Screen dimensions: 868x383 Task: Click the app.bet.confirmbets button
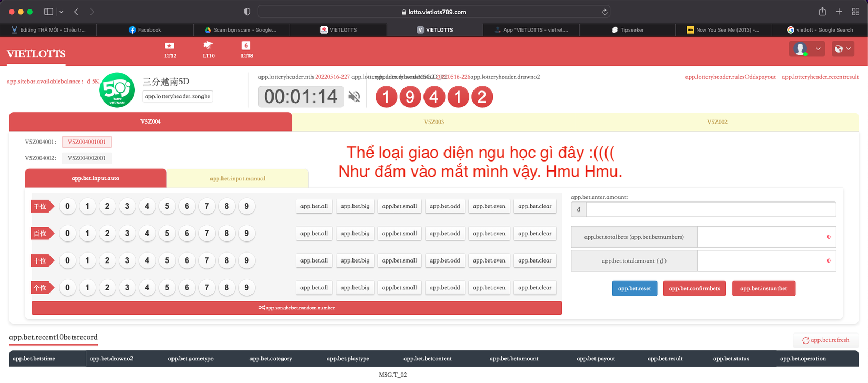click(x=694, y=288)
